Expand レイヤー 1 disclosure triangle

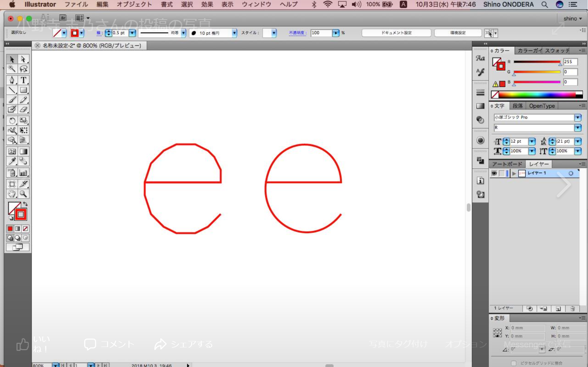514,173
